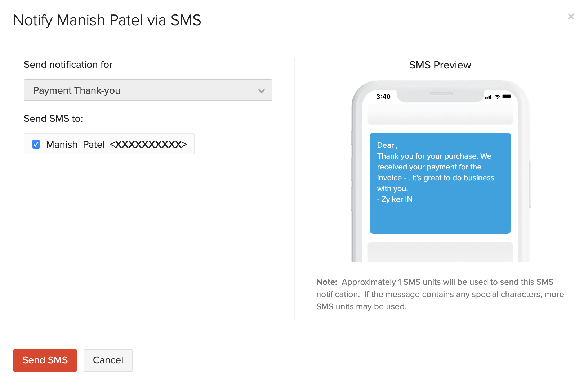588x385 pixels.
Task: Click the battery icon in the phone preview
Action: click(507, 97)
